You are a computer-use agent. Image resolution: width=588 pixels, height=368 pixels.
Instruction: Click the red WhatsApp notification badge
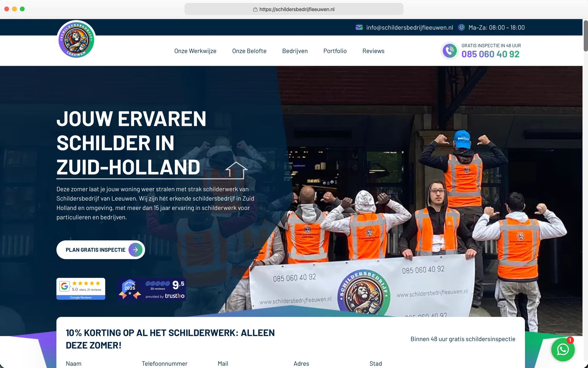pyautogui.click(x=570, y=340)
